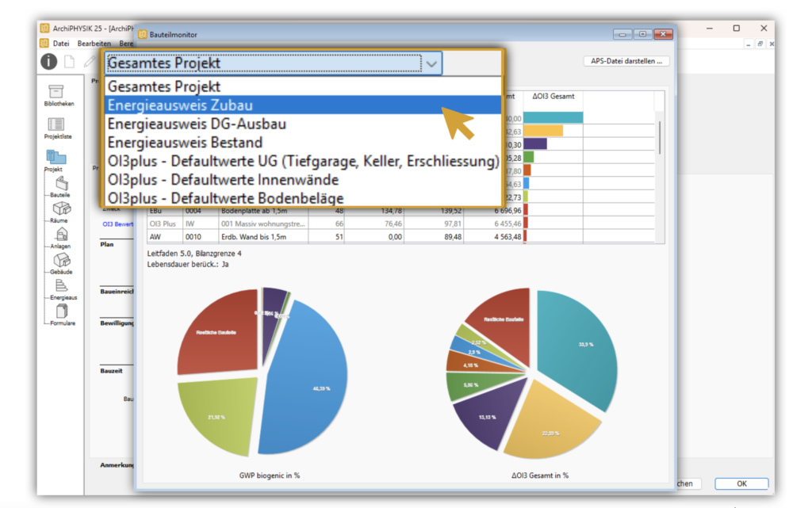Click the '6 696,96' value cell
Viewport: 812px width, 508px height.
(493, 211)
